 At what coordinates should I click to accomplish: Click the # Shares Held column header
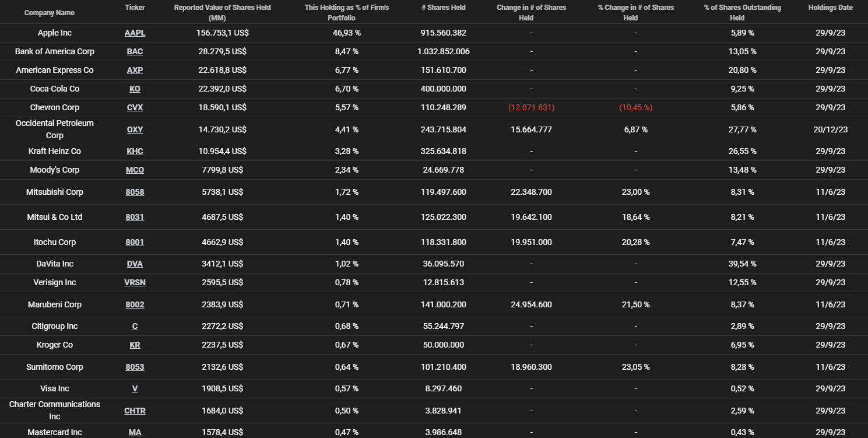pos(443,8)
